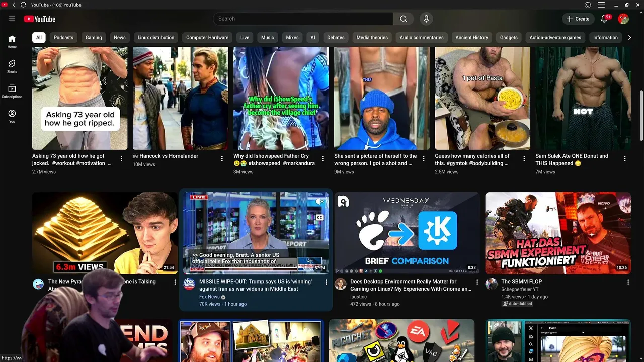
Task: Select the Computer Hardware chip
Action: pos(207,37)
